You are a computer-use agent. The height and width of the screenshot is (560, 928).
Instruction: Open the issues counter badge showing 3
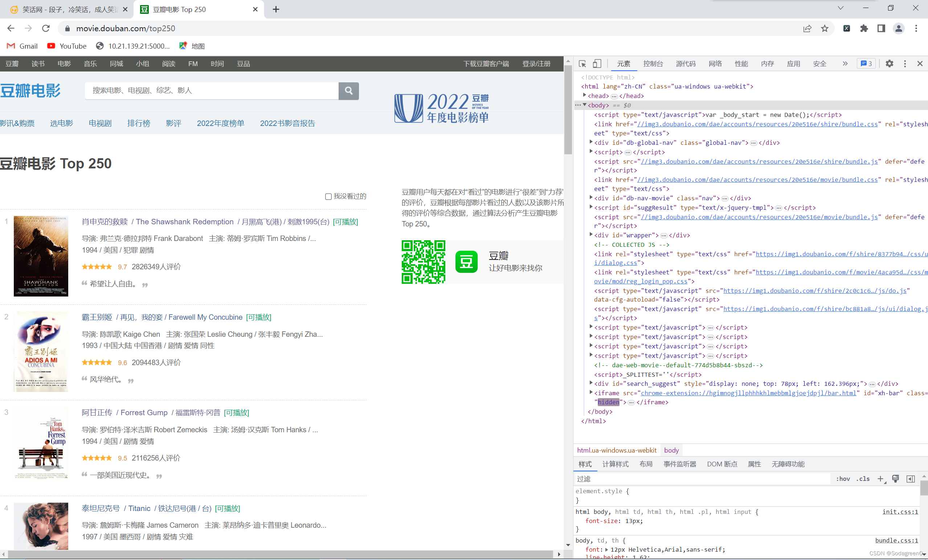pyautogui.click(x=866, y=64)
